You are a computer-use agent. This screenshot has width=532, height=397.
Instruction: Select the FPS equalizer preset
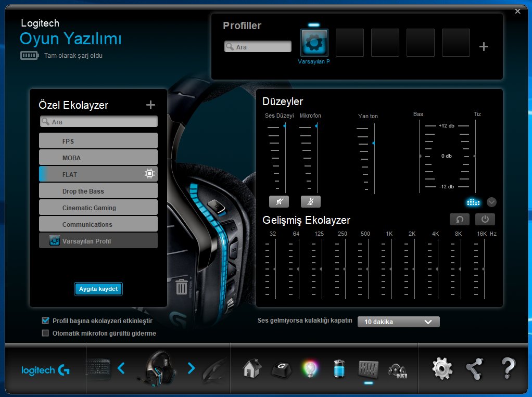(x=98, y=140)
